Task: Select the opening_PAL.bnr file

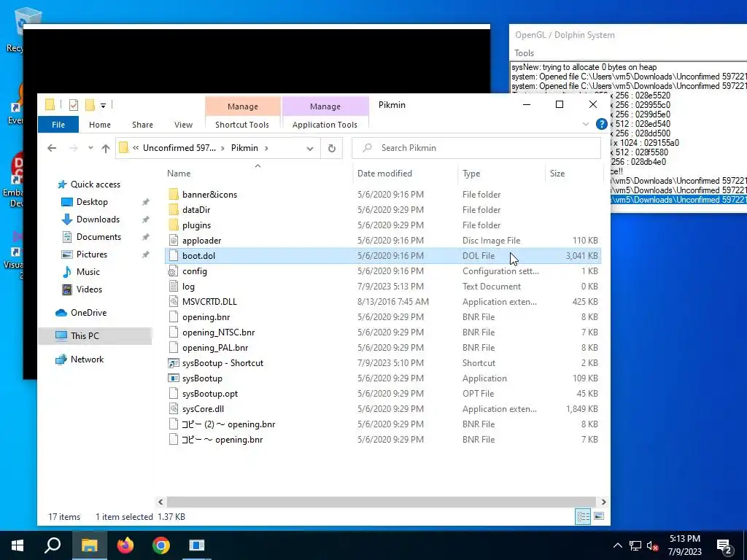Action: point(215,348)
